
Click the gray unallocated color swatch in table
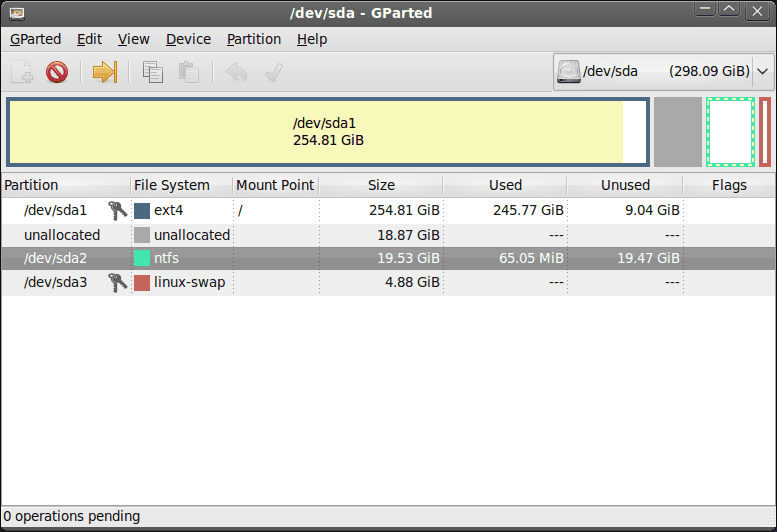142,235
